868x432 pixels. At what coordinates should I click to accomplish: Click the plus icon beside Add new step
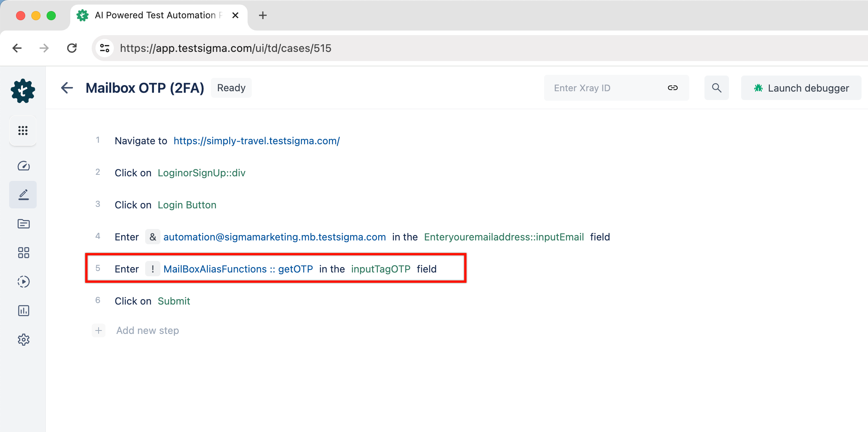tap(99, 330)
